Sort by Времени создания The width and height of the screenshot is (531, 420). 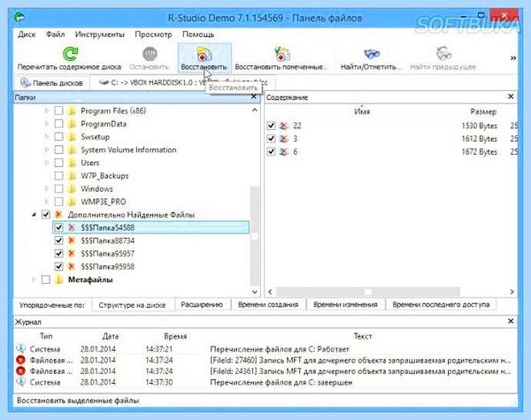point(268,304)
